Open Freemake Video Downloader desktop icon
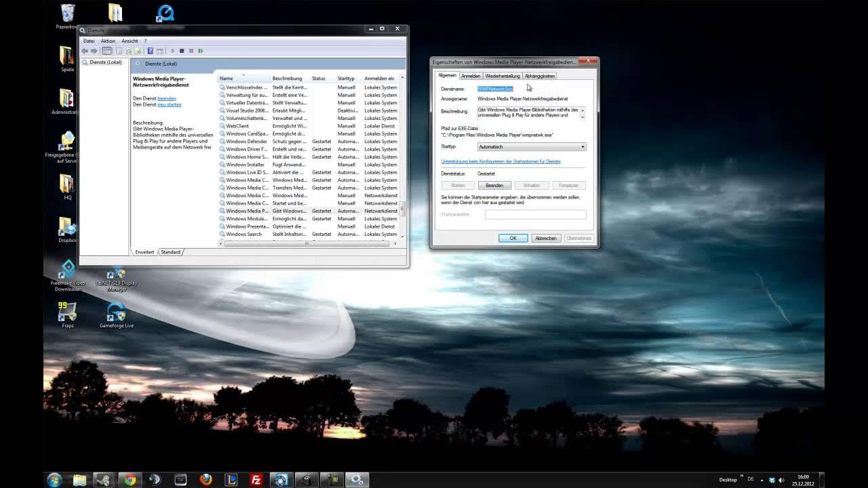The height and width of the screenshot is (488, 868). (x=68, y=276)
